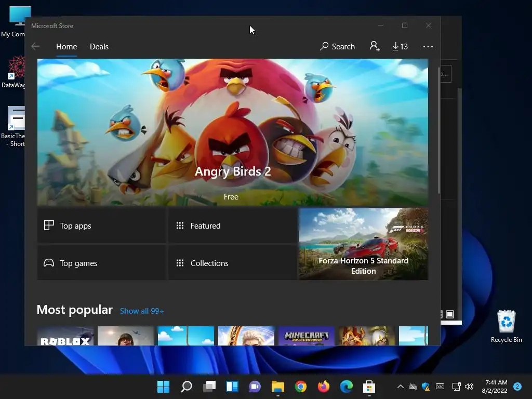Open the network tray icon
This screenshot has width=532, height=399.
(x=456, y=387)
